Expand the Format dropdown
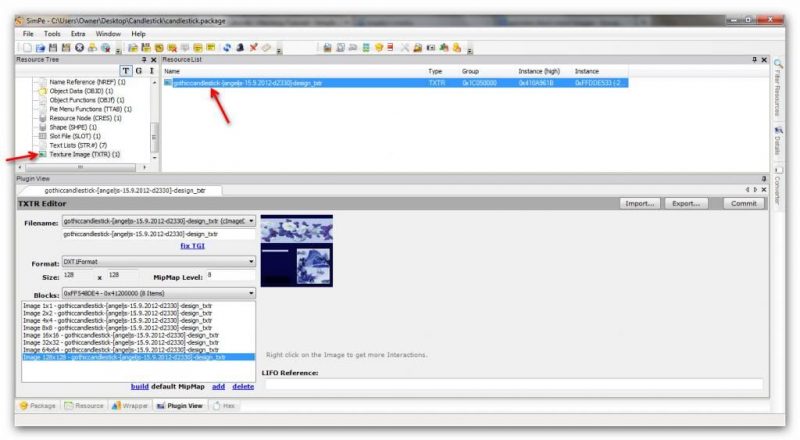 (x=251, y=262)
